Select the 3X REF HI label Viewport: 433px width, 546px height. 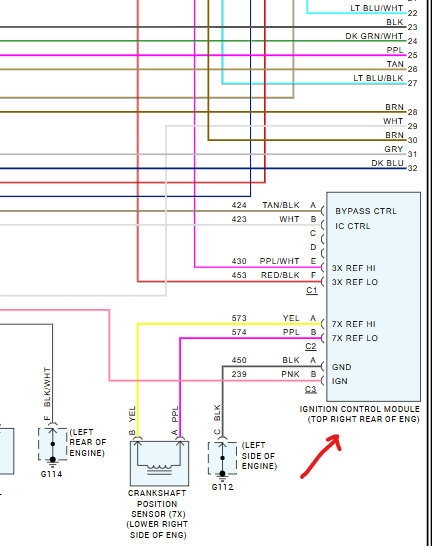point(354,268)
